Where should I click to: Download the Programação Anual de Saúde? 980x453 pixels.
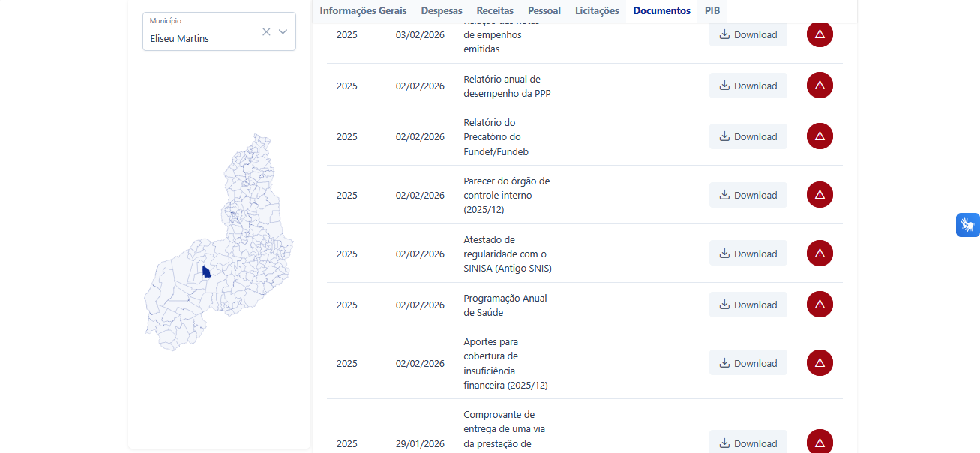click(748, 304)
